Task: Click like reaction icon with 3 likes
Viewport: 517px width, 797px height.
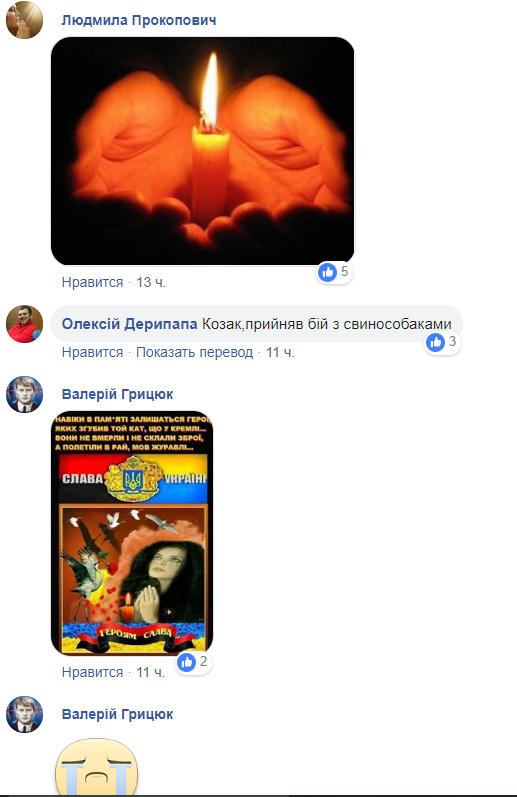Action: [x=435, y=342]
